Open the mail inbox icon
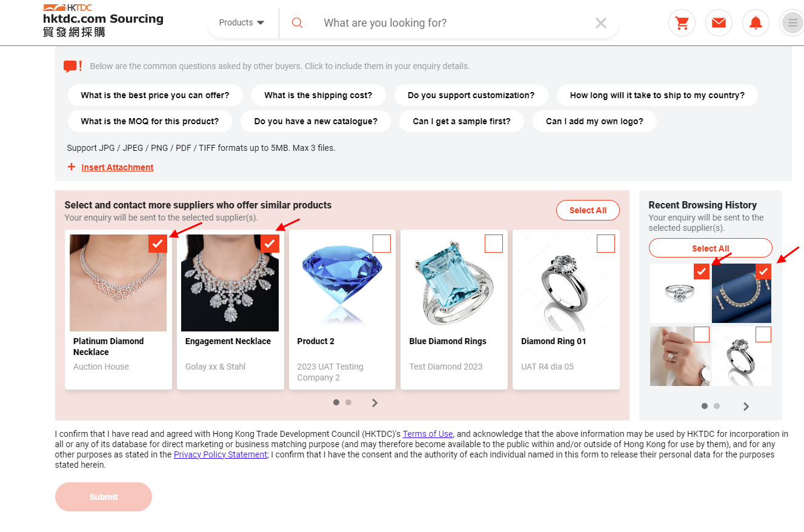Screen dimensions: 804x532 point(719,23)
